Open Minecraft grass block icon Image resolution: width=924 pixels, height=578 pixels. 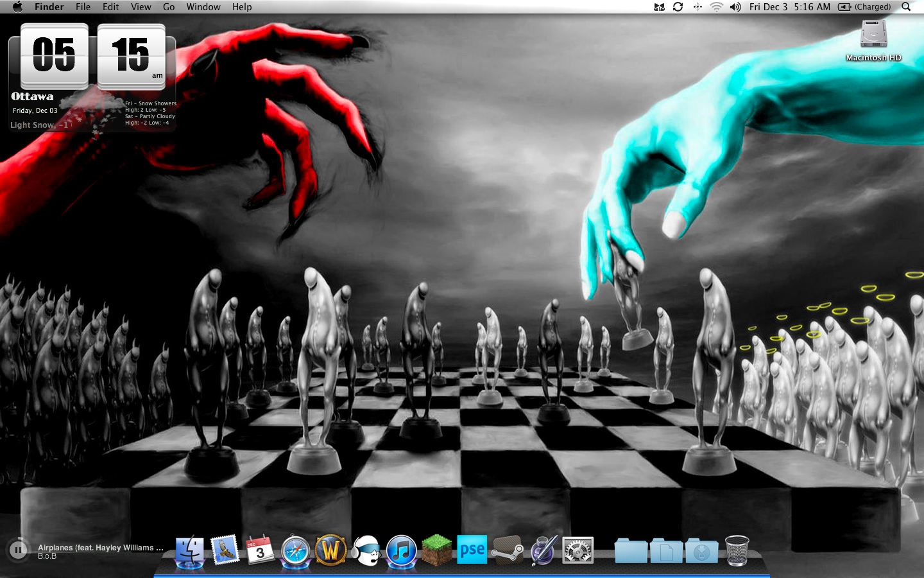click(x=437, y=551)
